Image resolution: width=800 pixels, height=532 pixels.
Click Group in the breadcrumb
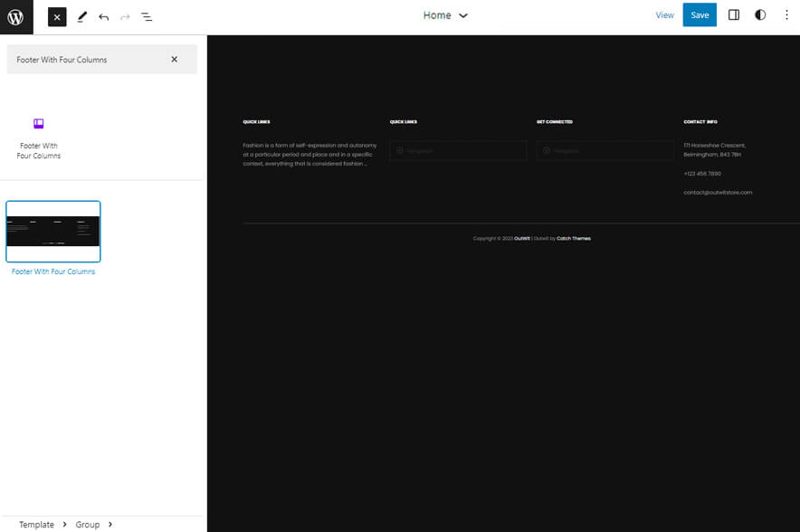(87, 525)
